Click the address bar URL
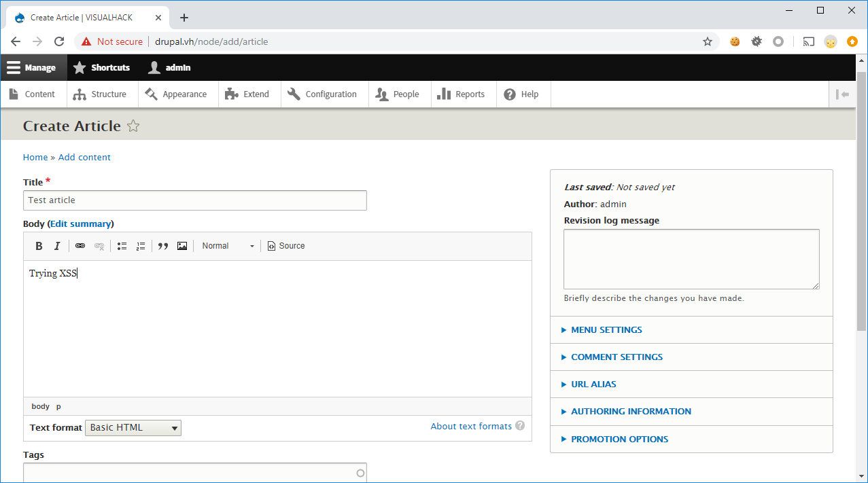The image size is (868, 483). point(211,41)
